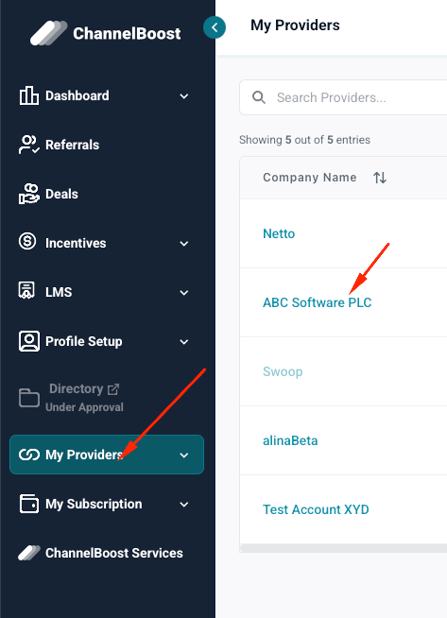
Task: Expand the Dashboard submenu chevron
Action: (184, 96)
